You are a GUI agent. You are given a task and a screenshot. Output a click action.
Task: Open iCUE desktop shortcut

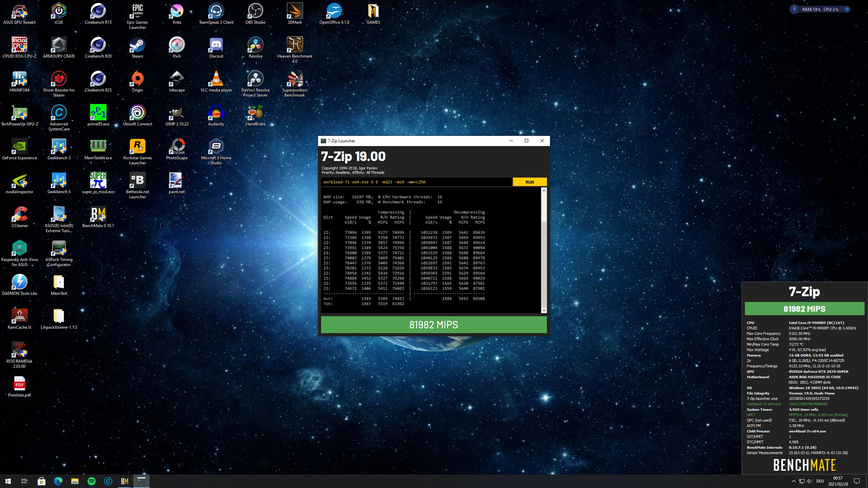pyautogui.click(x=59, y=14)
